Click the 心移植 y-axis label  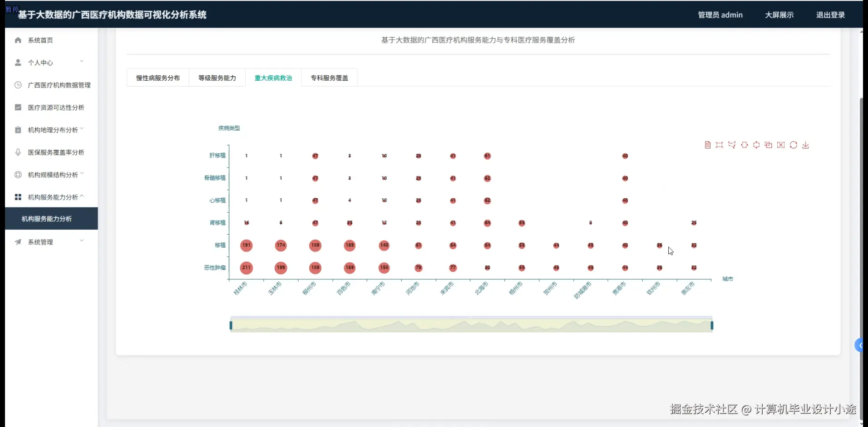point(217,200)
